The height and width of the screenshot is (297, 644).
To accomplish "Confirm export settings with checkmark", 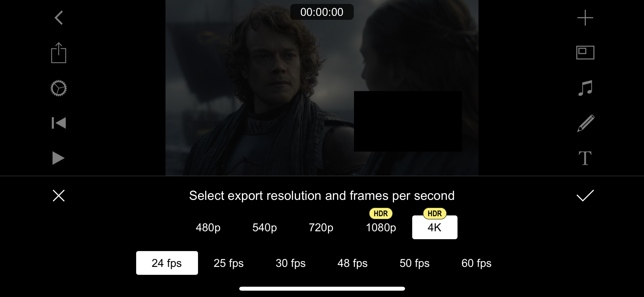I will point(585,196).
